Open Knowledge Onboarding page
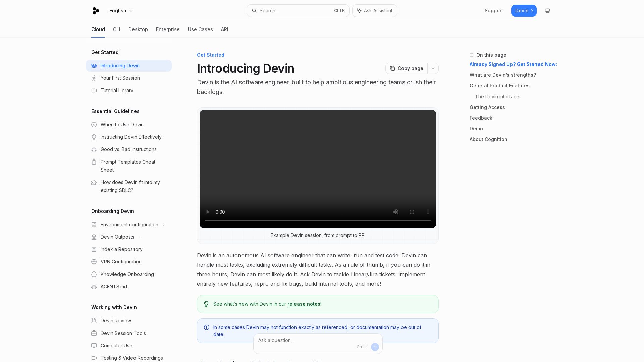The width and height of the screenshot is (644, 362). (x=129, y=274)
